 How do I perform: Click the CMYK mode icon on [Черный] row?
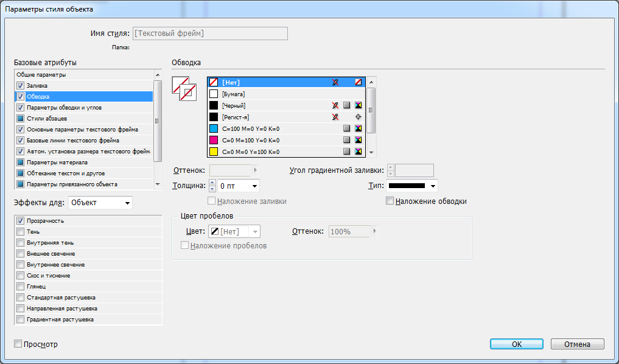(x=358, y=105)
